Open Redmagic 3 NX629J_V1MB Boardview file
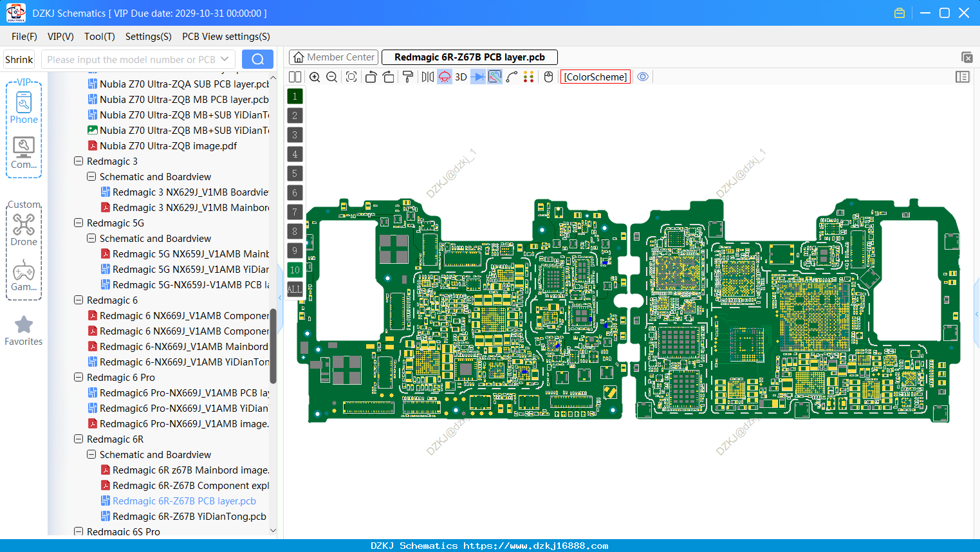This screenshot has height=552, width=980. (x=185, y=192)
